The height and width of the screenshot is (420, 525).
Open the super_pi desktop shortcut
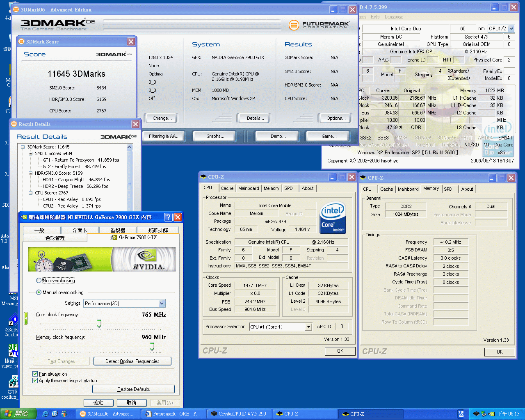click(x=12, y=356)
